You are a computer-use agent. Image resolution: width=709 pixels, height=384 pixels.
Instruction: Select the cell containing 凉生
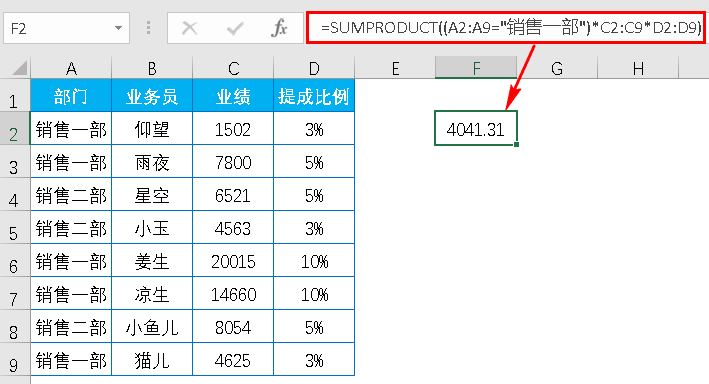(x=152, y=294)
